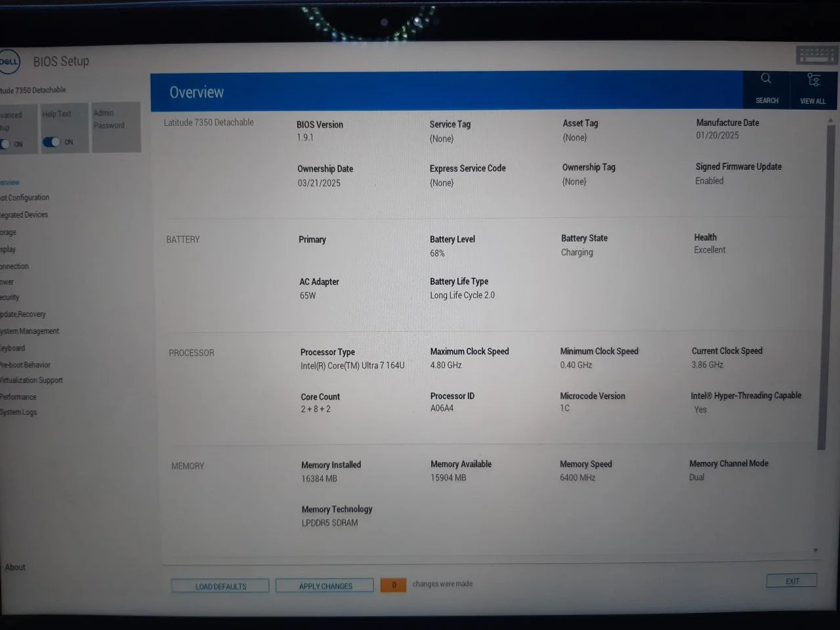Click the Overview page heading
The image size is (840, 630).
(196, 93)
